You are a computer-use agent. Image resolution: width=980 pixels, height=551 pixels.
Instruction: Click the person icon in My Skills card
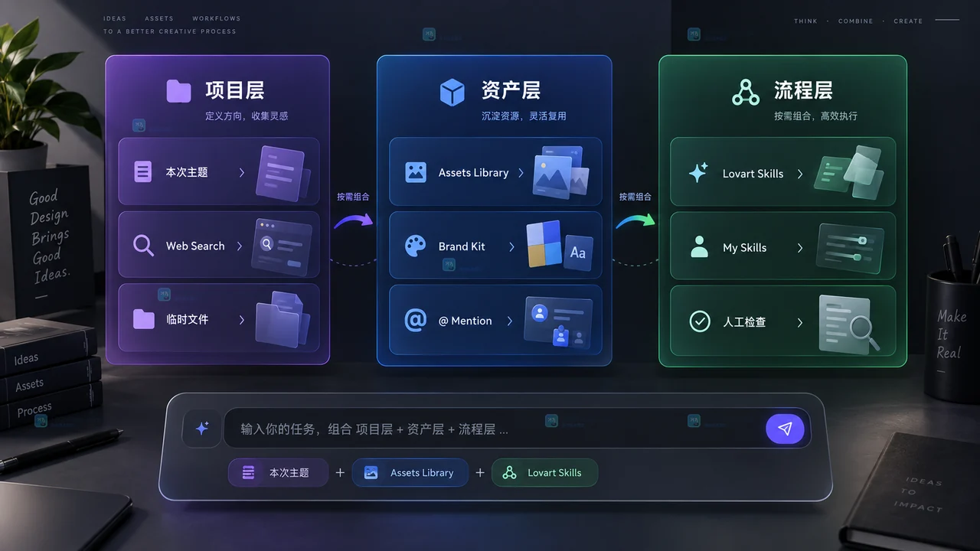click(699, 246)
